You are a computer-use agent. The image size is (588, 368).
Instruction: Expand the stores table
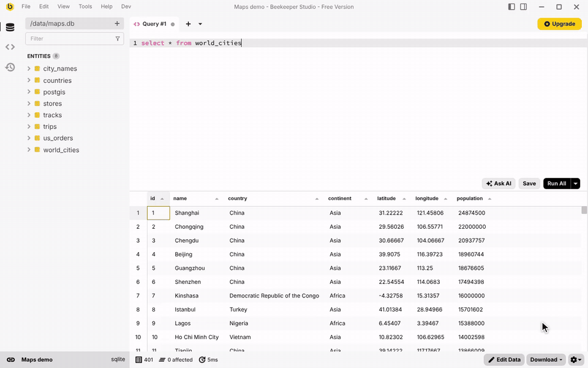[29, 103]
